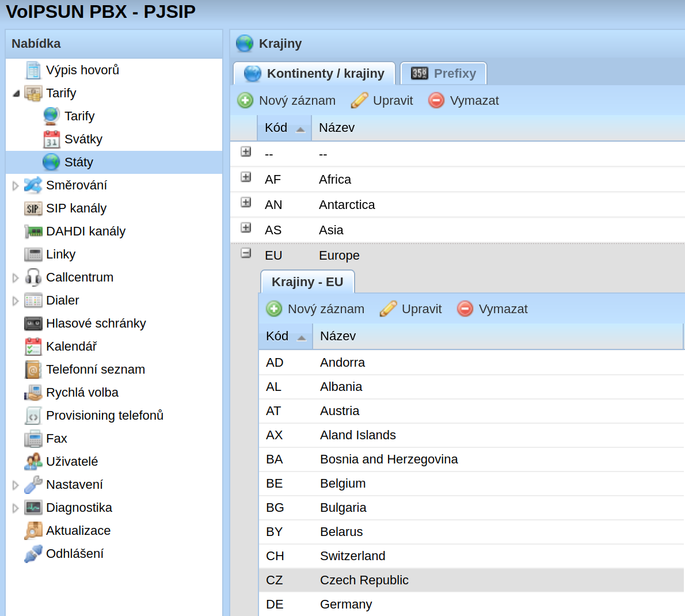Click the SIP kanály icon
685x616 pixels.
33,208
